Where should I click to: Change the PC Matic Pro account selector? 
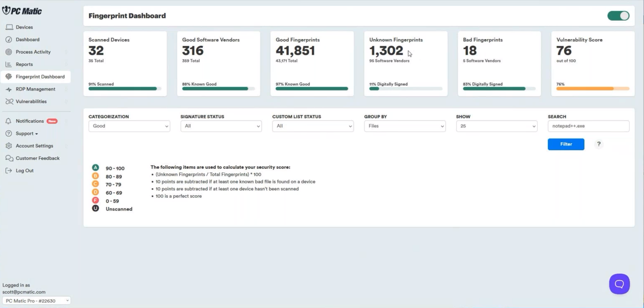[36, 301]
